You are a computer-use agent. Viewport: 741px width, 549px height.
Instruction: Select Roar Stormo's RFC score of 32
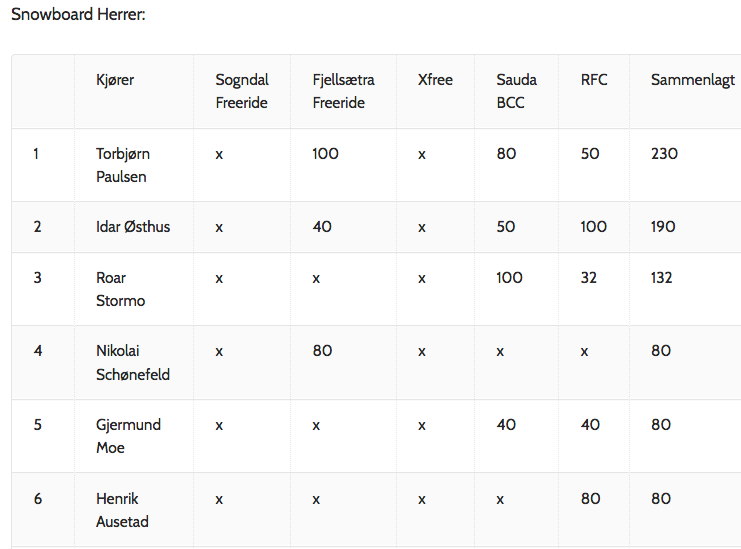(x=589, y=278)
